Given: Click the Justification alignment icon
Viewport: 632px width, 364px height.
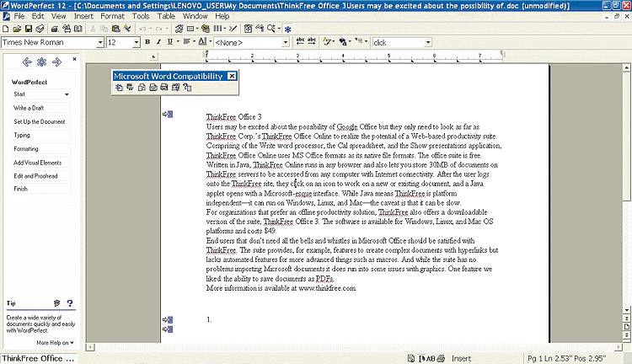Looking at the screenshot, I should 187,42.
